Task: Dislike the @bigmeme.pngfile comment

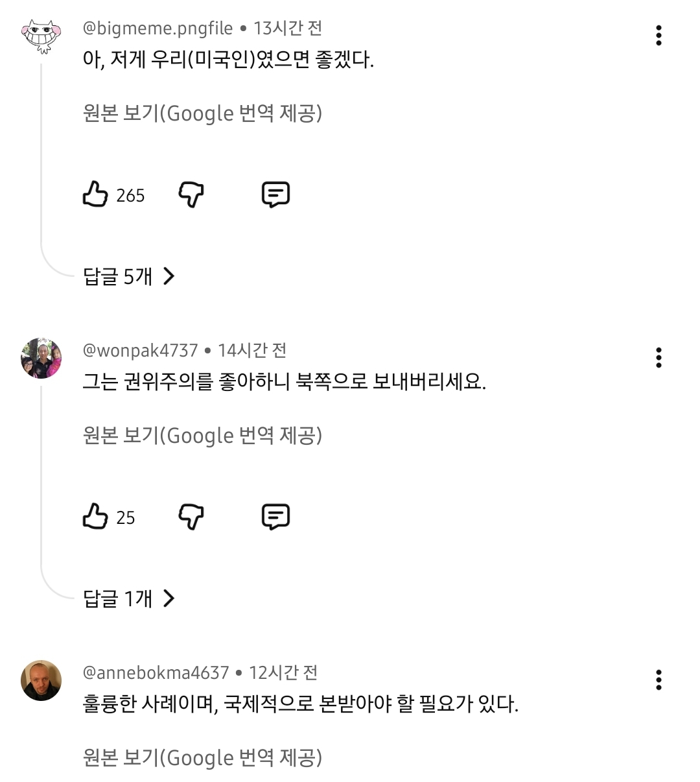Action: click(x=191, y=195)
